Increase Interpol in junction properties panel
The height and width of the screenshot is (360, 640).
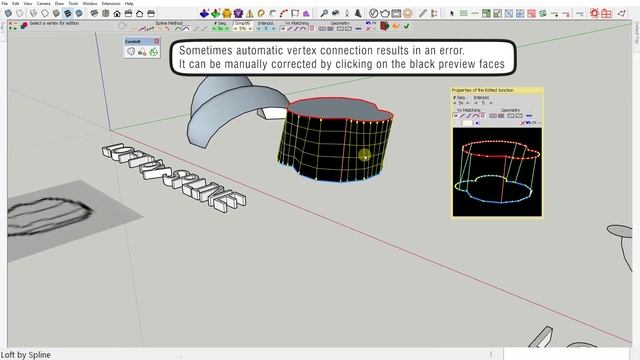coord(491,103)
